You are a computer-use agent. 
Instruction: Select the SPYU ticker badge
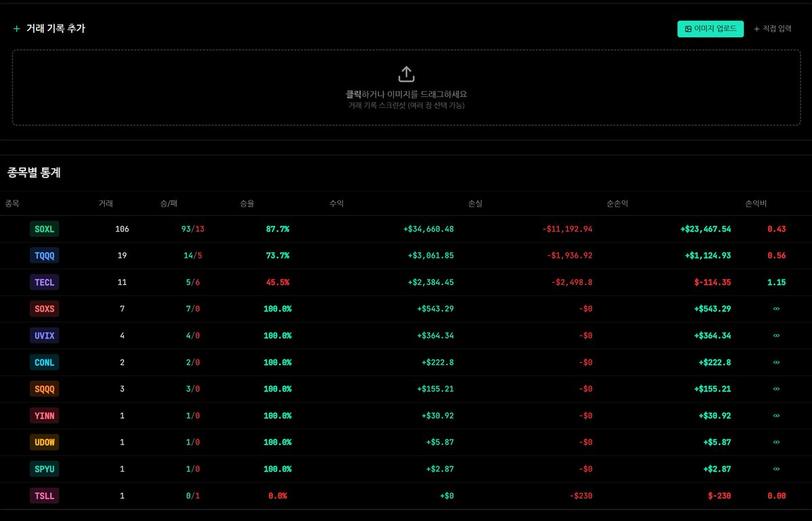pyautogui.click(x=45, y=469)
